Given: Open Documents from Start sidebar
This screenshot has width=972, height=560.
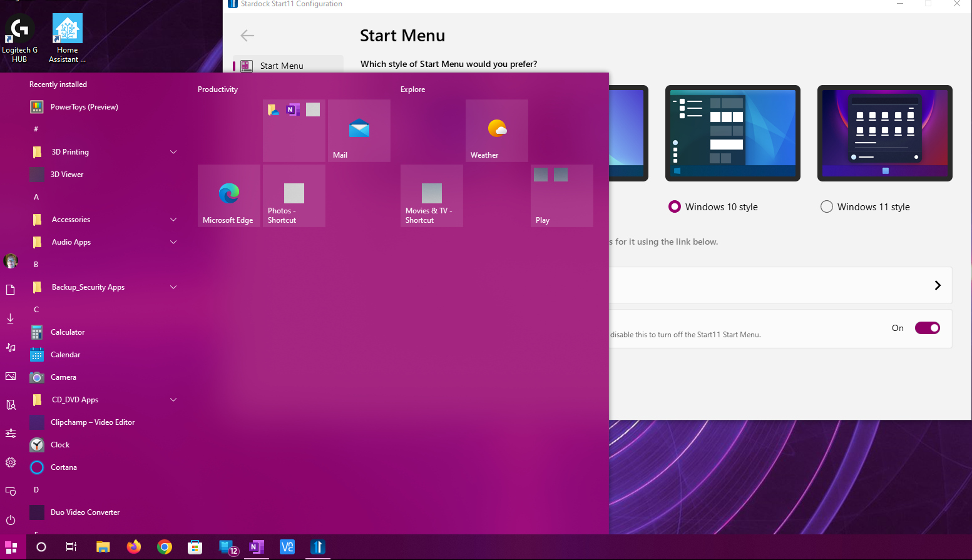Looking at the screenshot, I should point(11,290).
